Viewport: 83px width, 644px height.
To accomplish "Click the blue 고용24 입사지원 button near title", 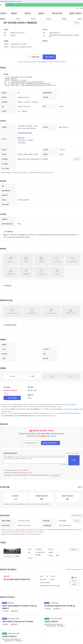I will pyautogui.click(x=49, y=57).
